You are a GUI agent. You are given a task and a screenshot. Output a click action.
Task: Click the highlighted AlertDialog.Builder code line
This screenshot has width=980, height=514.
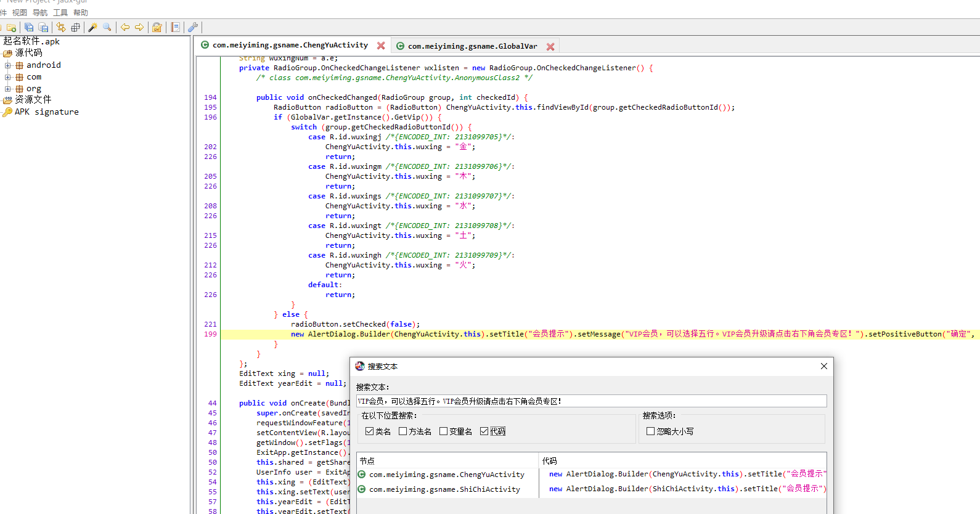(x=600, y=334)
